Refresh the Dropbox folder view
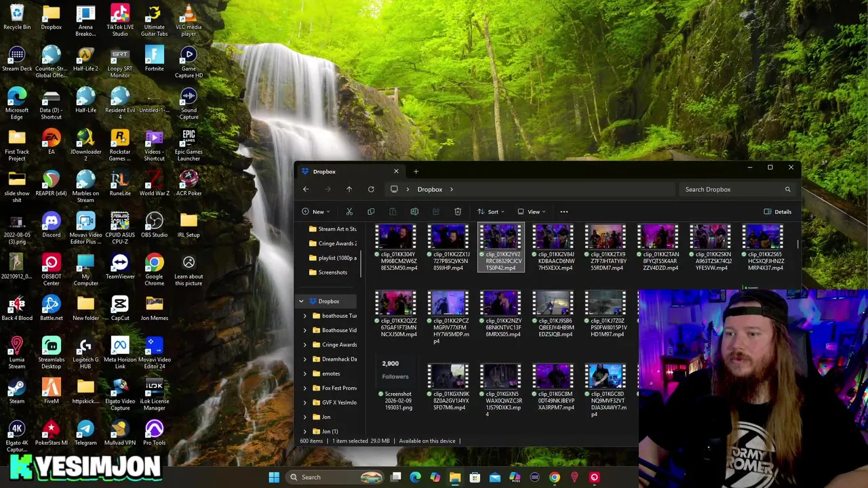 (x=371, y=189)
